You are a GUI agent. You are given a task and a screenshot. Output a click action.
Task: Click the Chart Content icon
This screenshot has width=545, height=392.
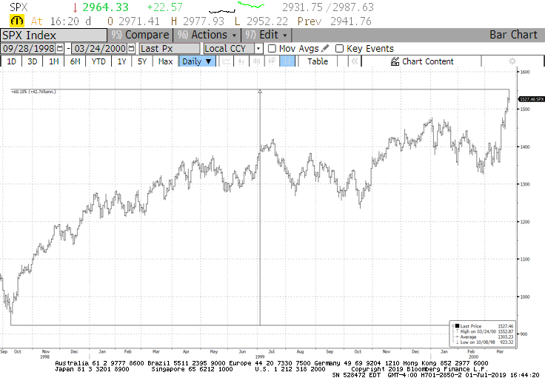pyautogui.click(x=395, y=61)
